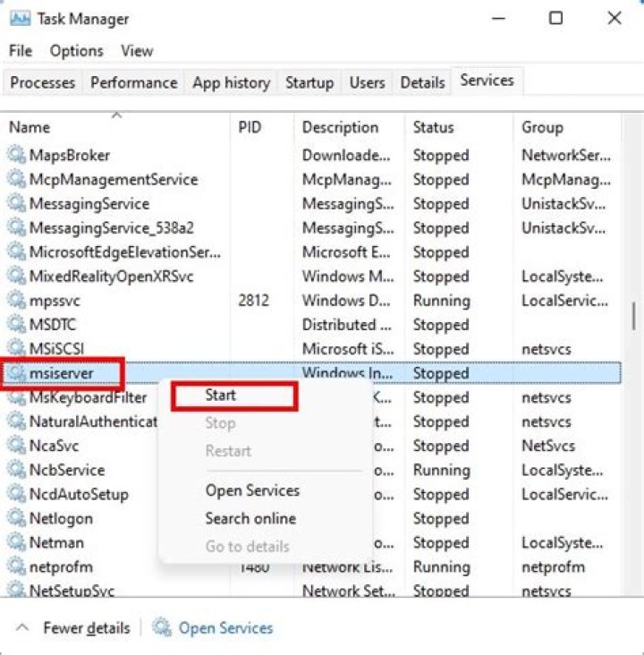The width and height of the screenshot is (644, 655).
Task: Open the View menu
Action: (137, 50)
